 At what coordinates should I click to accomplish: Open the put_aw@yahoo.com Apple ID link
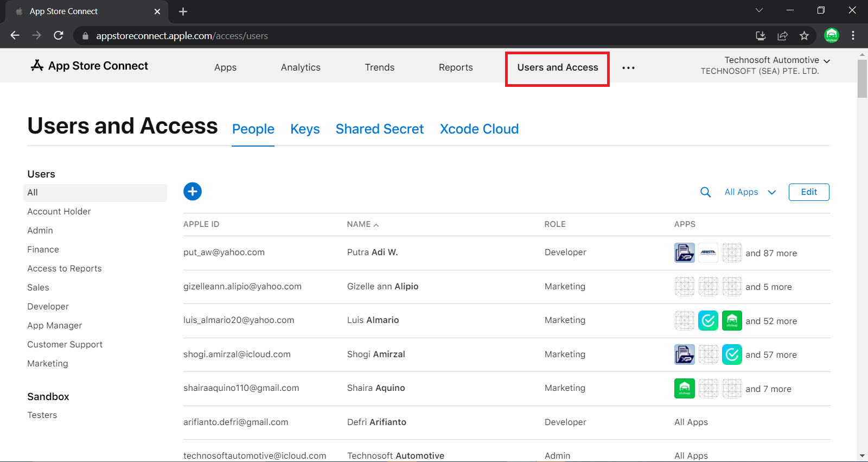pos(224,252)
